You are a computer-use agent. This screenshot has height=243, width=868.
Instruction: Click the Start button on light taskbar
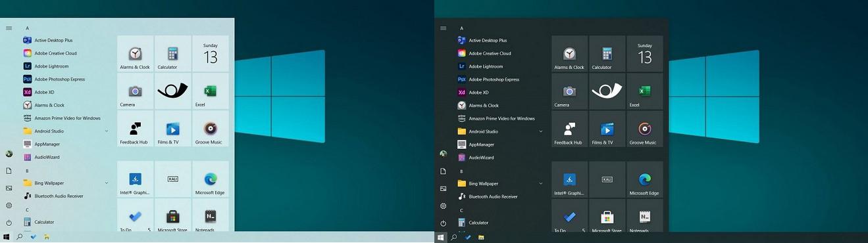coord(7,236)
